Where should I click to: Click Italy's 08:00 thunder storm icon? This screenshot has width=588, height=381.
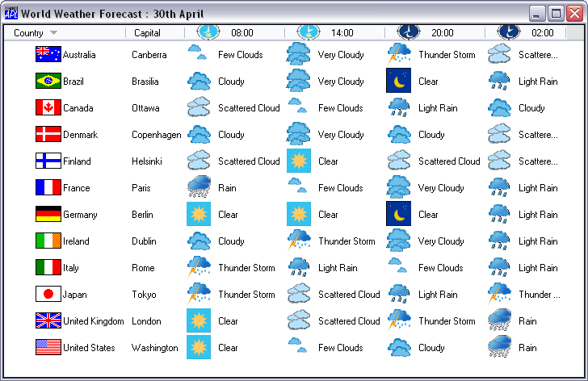click(199, 267)
